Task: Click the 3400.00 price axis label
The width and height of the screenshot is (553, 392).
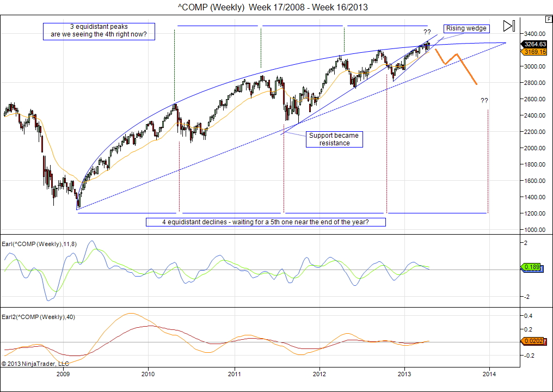Action: click(x=534, y=34)
